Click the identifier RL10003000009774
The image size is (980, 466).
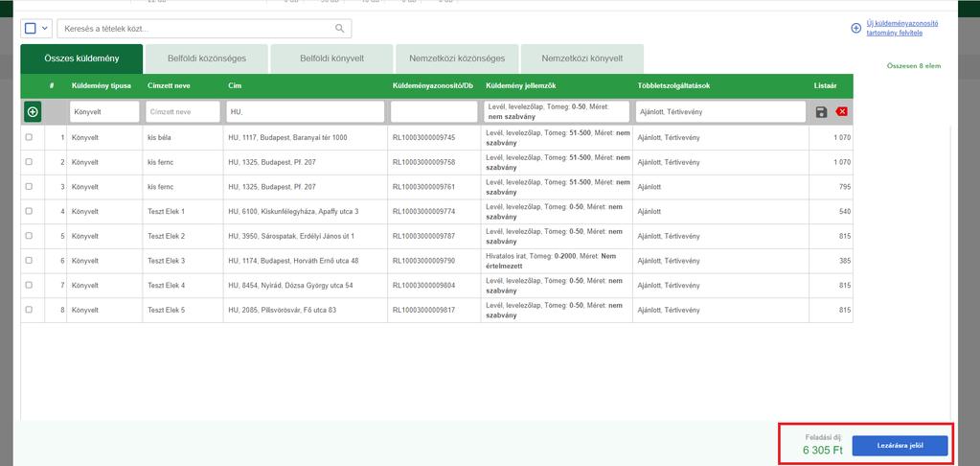click(423, 211)
